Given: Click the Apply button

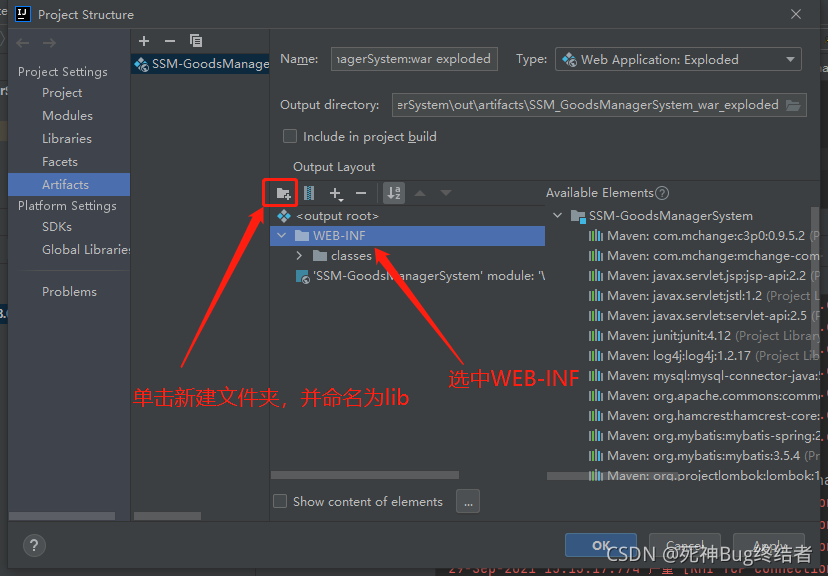Looking at the screenshot, I should (769, 545).
